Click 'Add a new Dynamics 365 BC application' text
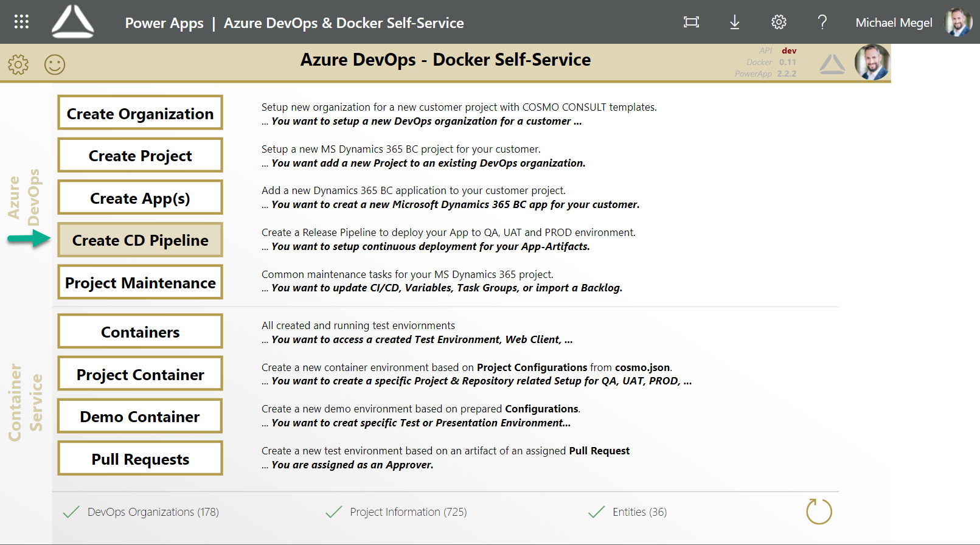 point(414,190)
